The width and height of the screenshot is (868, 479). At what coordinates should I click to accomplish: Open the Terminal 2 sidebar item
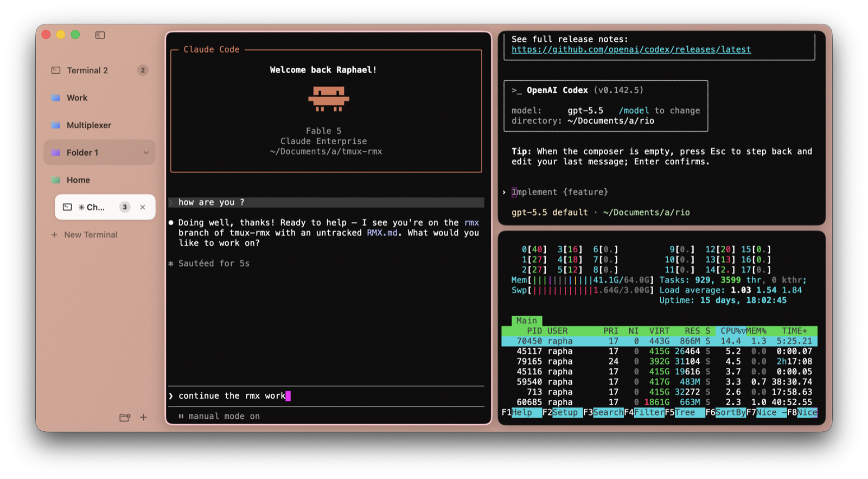click(99, 70)
